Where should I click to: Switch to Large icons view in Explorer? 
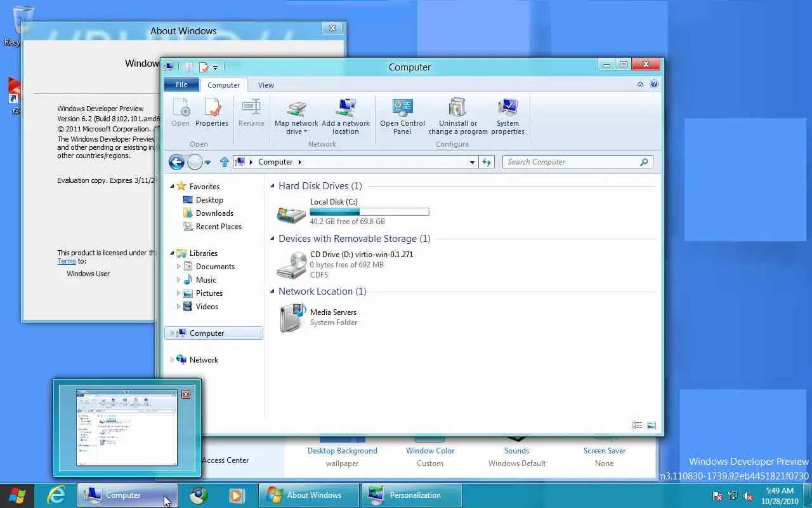click(651, 425)
